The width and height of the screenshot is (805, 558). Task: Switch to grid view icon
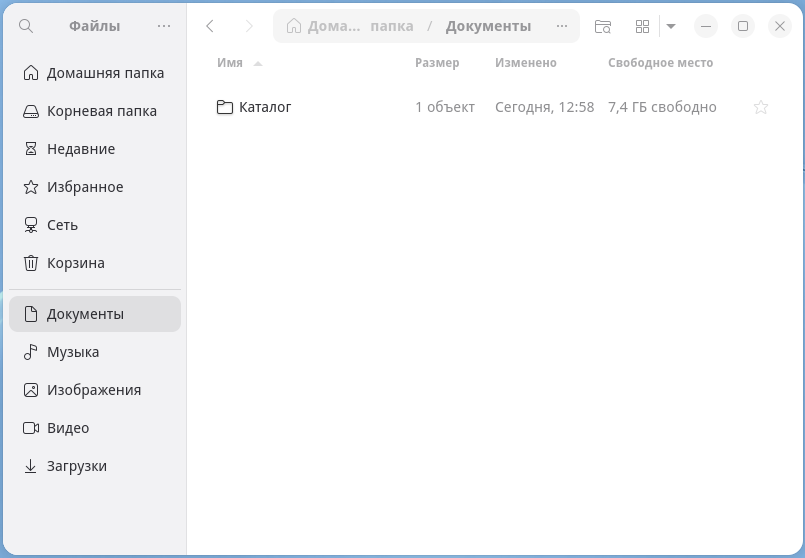click(x=642, y=26)
